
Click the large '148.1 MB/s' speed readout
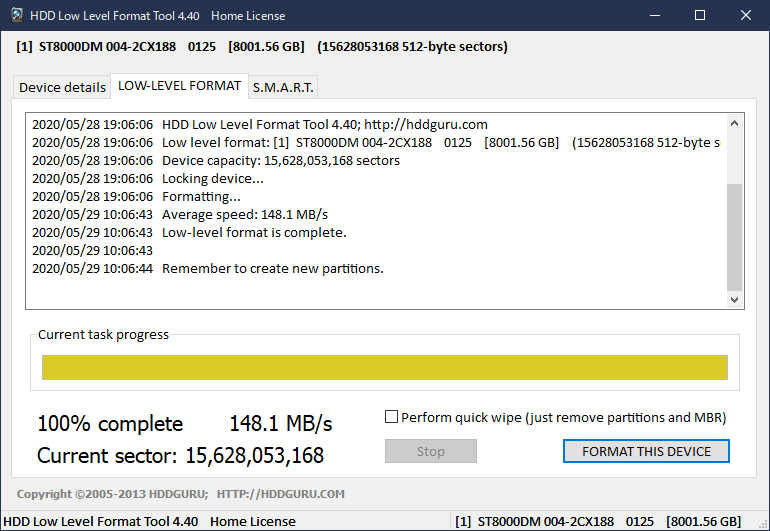tap(281, 423)
